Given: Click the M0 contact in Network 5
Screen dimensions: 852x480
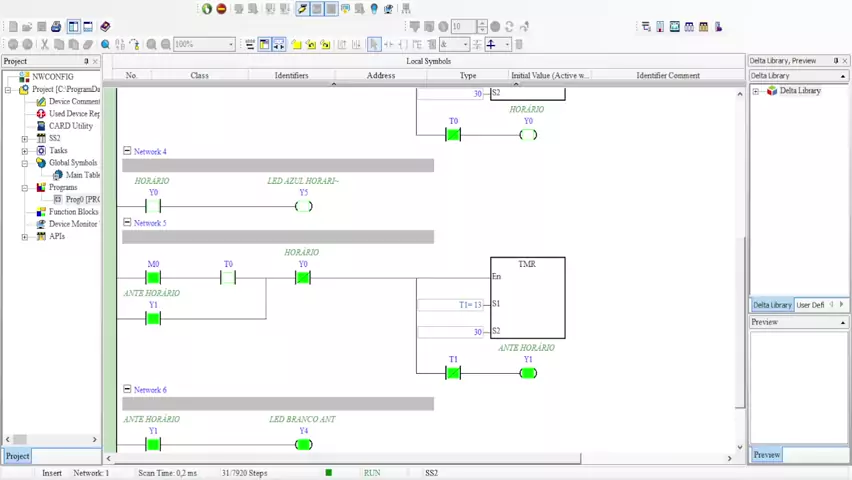Looking at the screenshot, I should coord(153,278).
